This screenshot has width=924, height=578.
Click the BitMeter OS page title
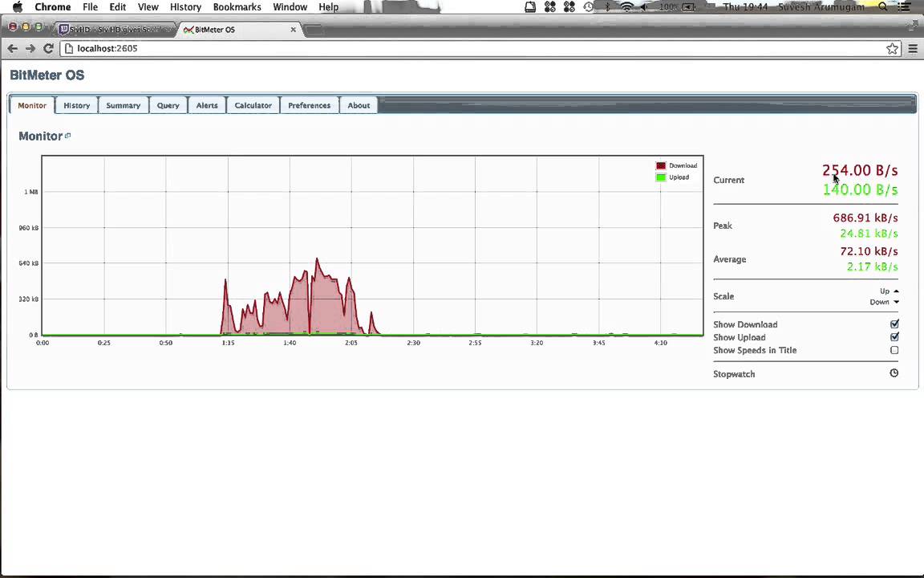47,75
